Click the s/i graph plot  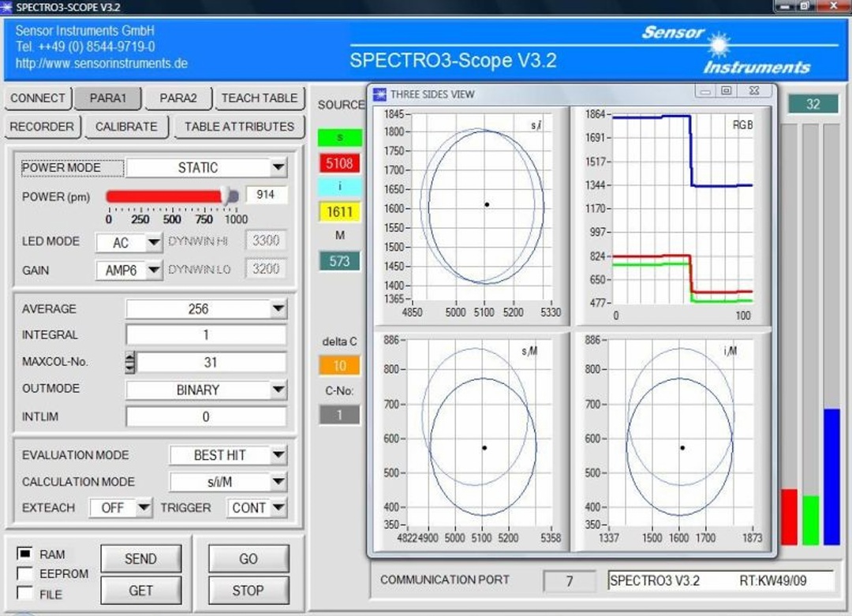(481, 207)
